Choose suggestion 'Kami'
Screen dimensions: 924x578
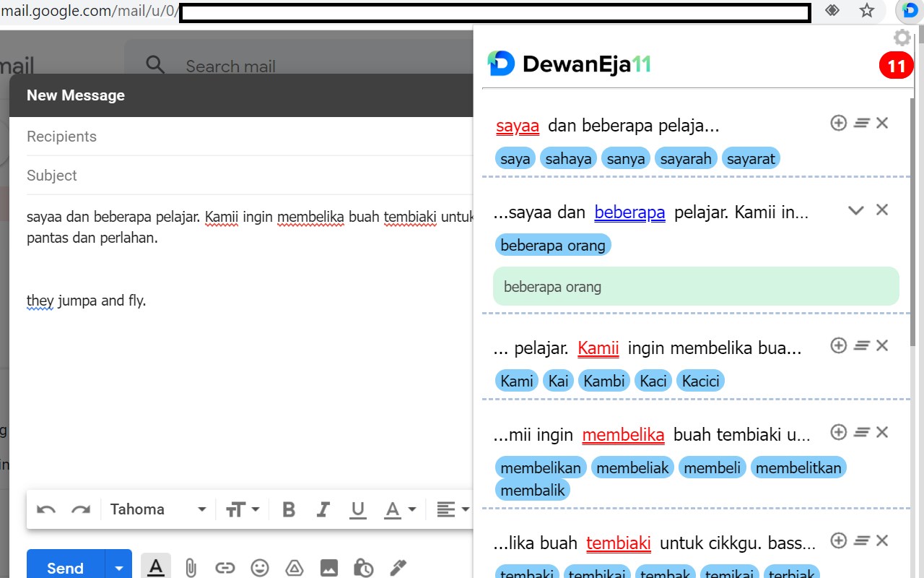pos(517,381)
